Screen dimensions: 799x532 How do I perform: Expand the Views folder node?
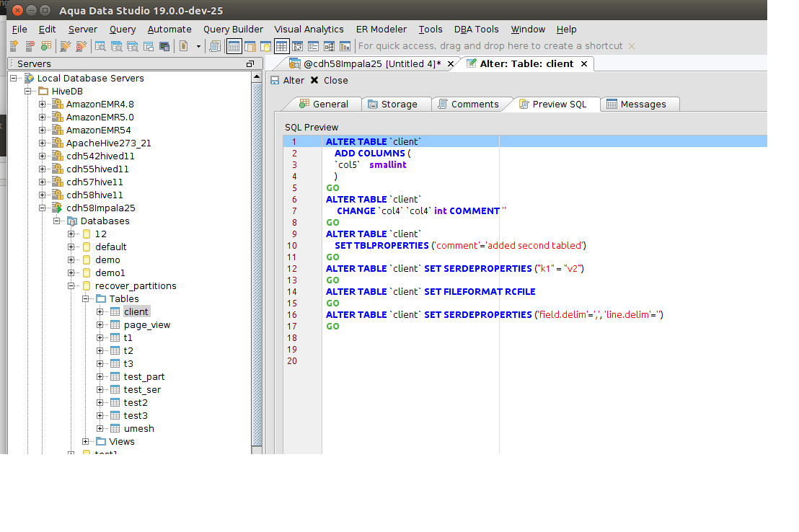coord(86,441)
